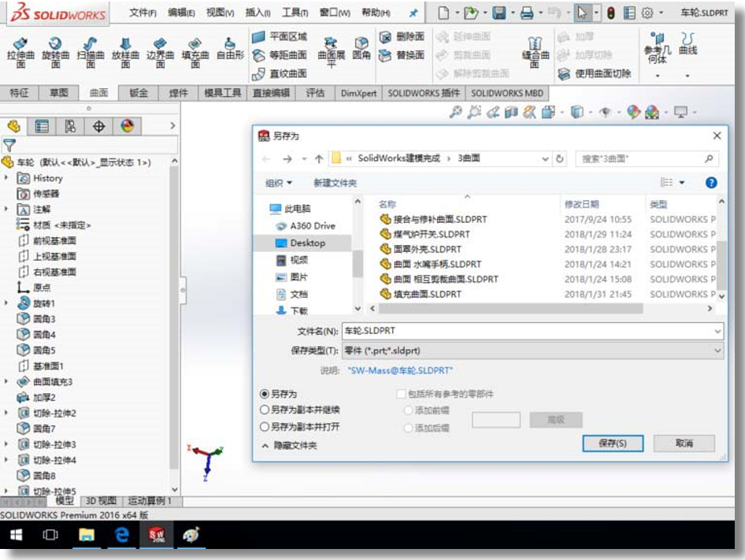Switch to the PropertyManager panel tab icon
This screenshot has height=560, width=745.
coord(42,127)
